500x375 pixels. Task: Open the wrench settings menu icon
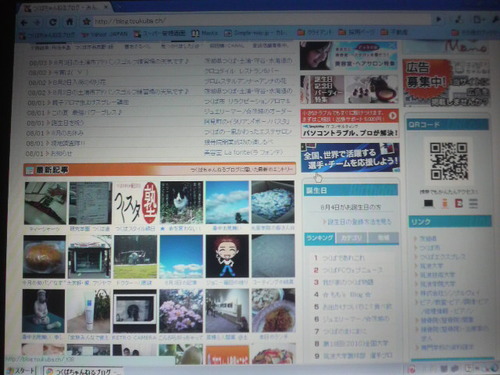point(496,19)
